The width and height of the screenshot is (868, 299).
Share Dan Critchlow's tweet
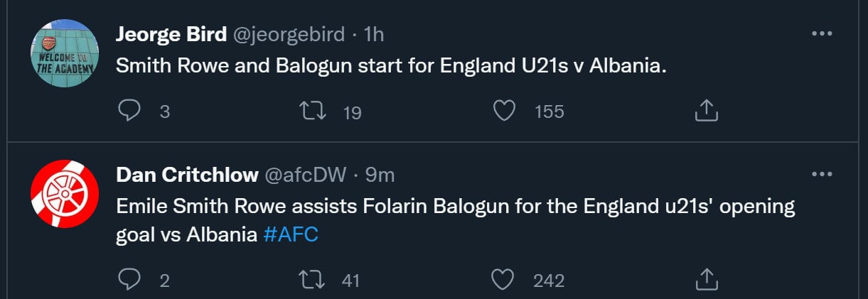[706, 280]
